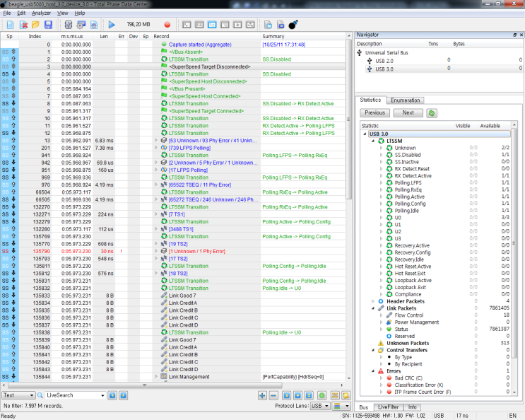Screen dimensions: 525x420
Task: Switch to the Statistics tab
Action: point(371,100)
